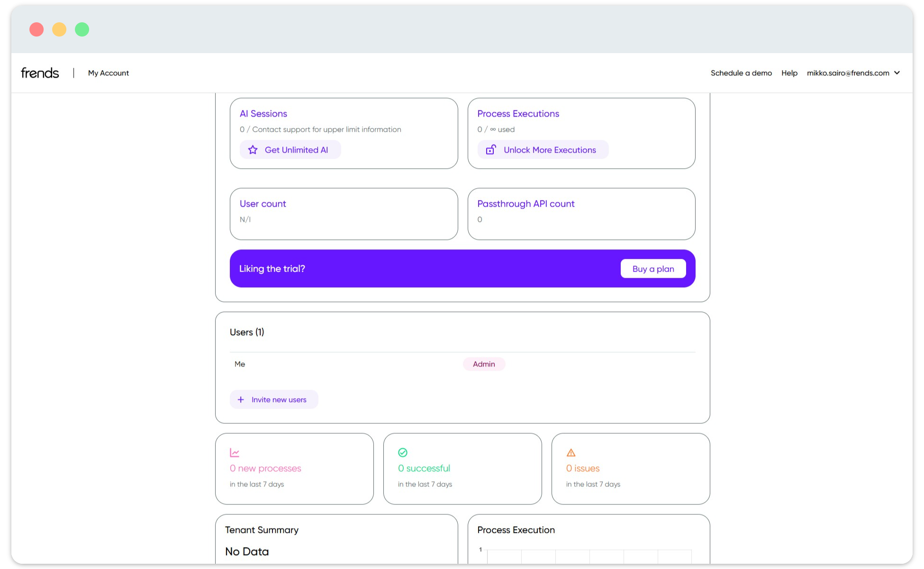Select the 0 issues summary card
The image size is (924, 569).
(x=630, y=468)
